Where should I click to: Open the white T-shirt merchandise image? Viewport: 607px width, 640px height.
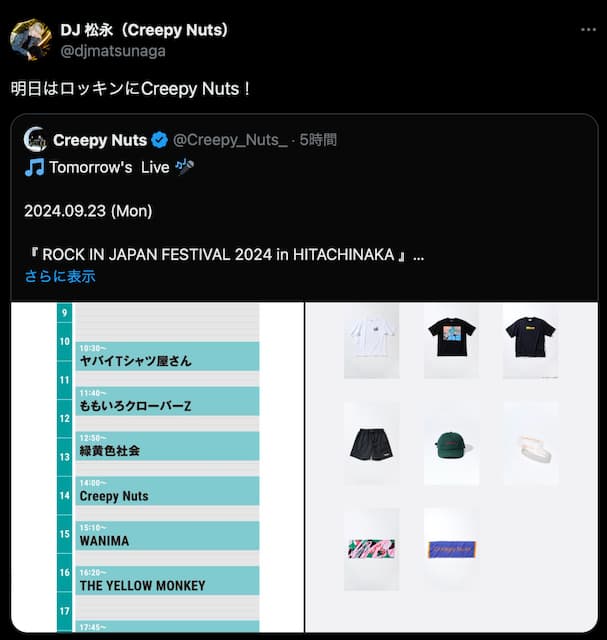point(370,341)
